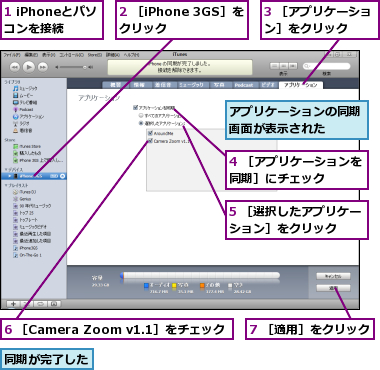Open the トップ 25 smart playlist
The width and height of the screenshot is (380, 370).
pos(23,213)
